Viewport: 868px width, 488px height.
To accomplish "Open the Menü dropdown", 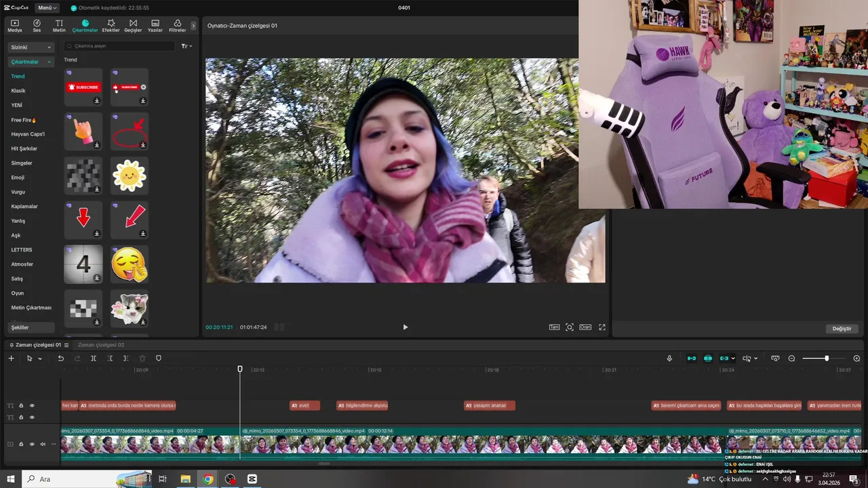I will (x=47, y=8).
